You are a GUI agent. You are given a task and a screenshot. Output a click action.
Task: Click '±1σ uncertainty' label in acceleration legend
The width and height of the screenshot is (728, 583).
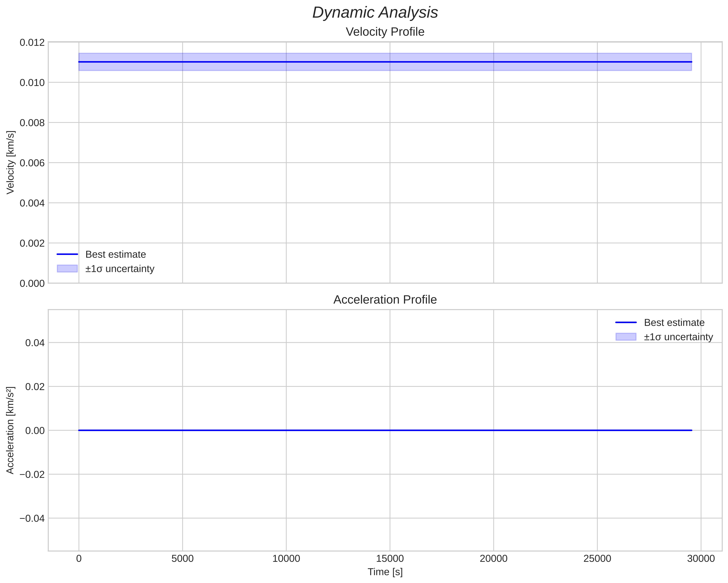(678, 337)
